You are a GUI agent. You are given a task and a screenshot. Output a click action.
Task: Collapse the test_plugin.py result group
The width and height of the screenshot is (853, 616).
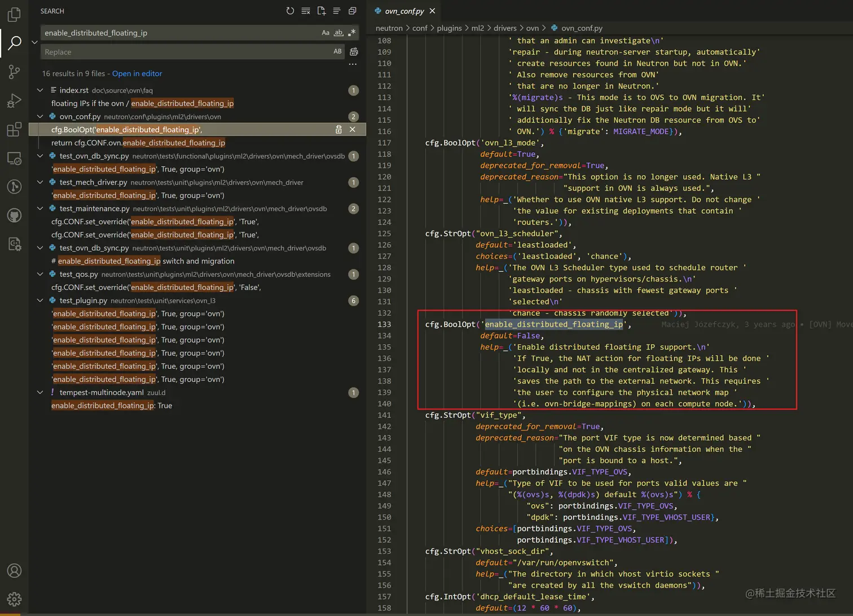[x=40, y=301]
